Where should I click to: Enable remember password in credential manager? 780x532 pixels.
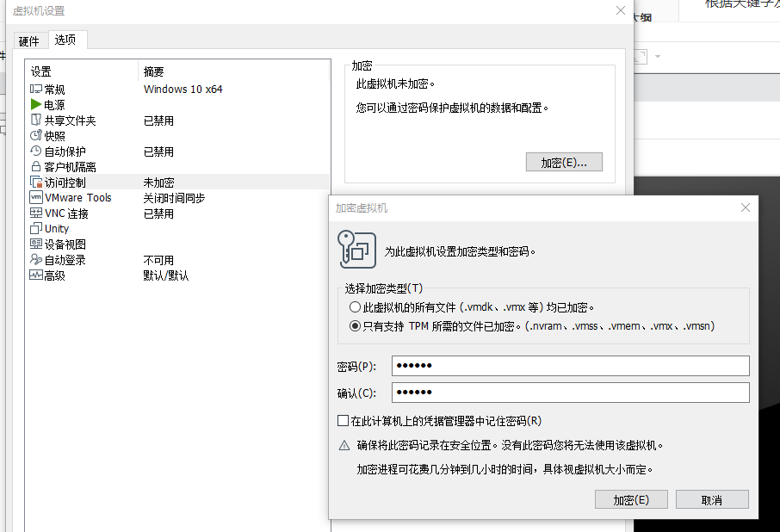pos(343,421)
